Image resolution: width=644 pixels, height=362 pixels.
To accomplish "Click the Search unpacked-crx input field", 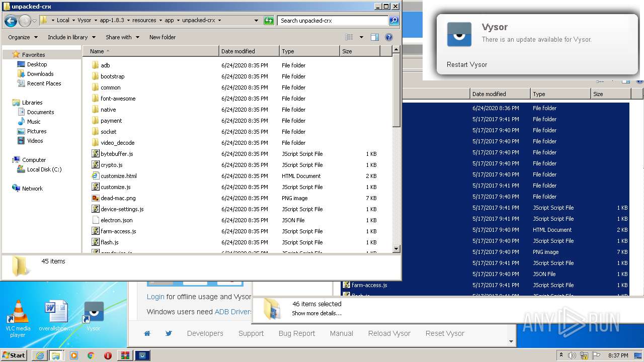I will [333, 21].
